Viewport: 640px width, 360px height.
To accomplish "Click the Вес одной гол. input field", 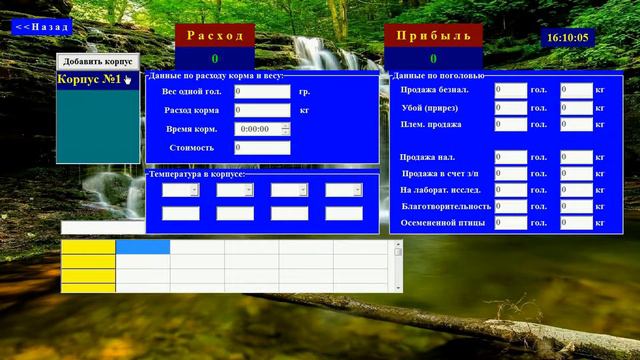I will tap(262, 91).
